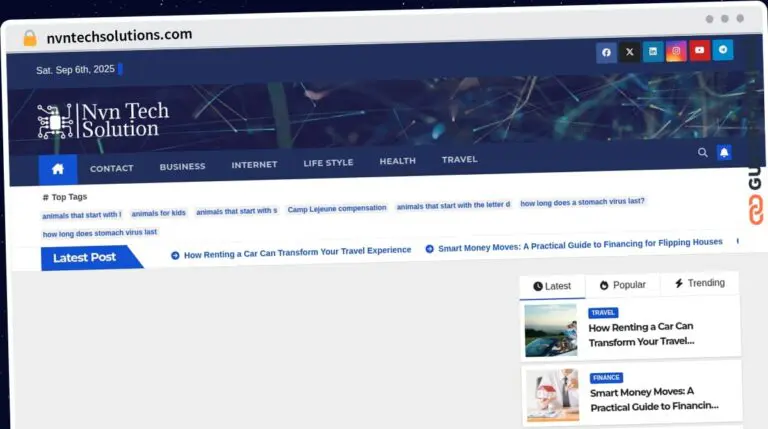Open the Facebook social icon
Screen dimensions: 768x429
[606, 53]
